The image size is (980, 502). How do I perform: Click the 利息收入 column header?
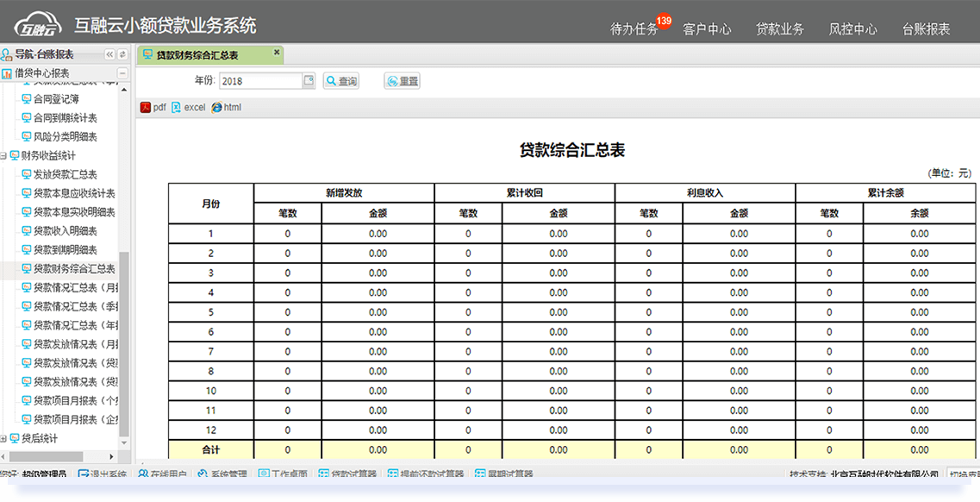coord(705,193)
